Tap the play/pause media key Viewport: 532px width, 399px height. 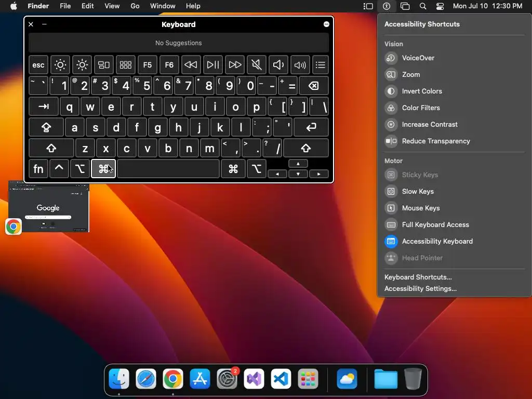tap(212, 64)
